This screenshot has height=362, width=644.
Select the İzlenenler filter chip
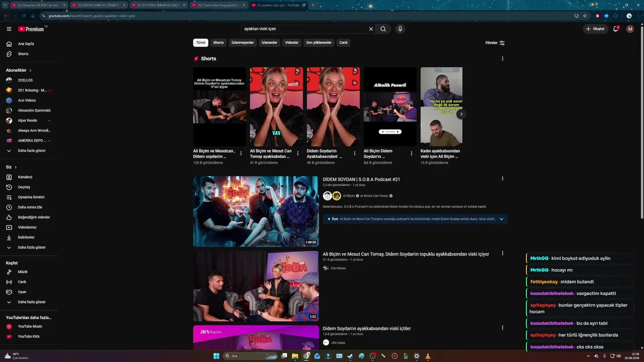click(x=269, y=43)
